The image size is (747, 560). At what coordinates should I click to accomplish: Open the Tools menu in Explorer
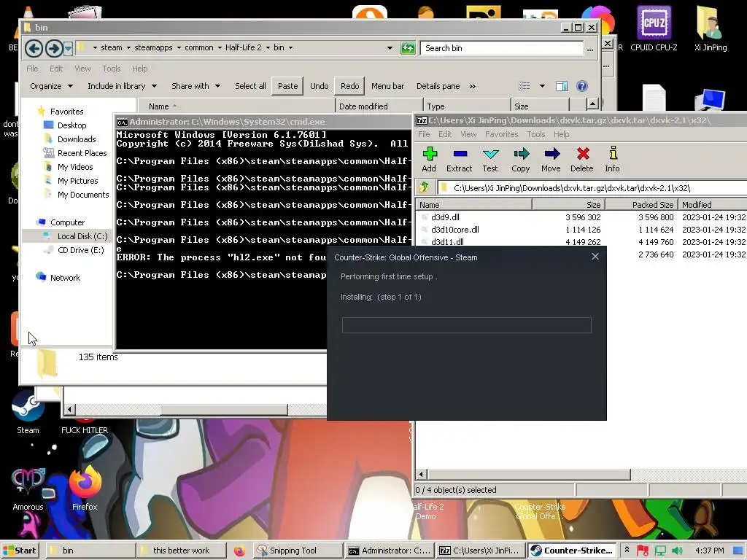[x=112, y=69]
